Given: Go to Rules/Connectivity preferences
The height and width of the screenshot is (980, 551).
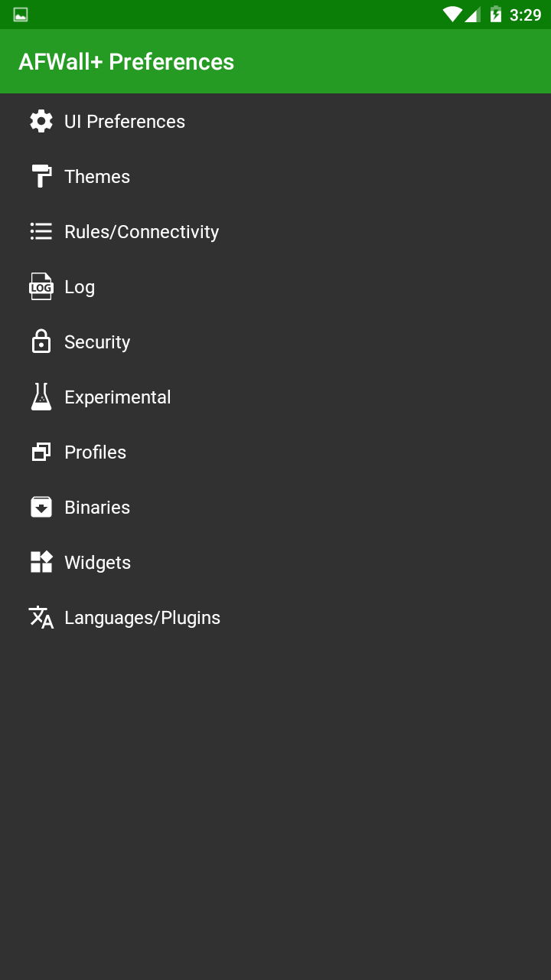Looking at the screenshot, I should 142,232.
